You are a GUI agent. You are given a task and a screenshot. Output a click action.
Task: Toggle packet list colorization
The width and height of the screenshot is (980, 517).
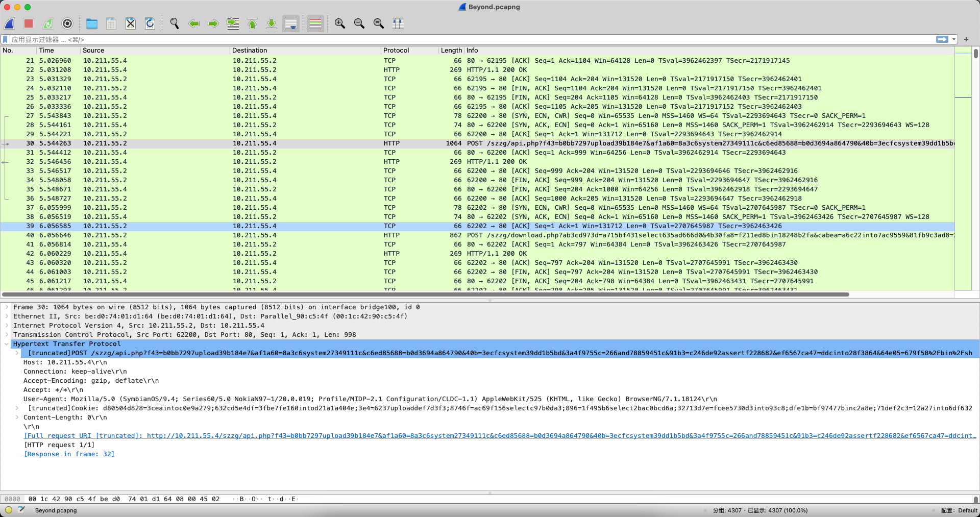tap(315, 23)
